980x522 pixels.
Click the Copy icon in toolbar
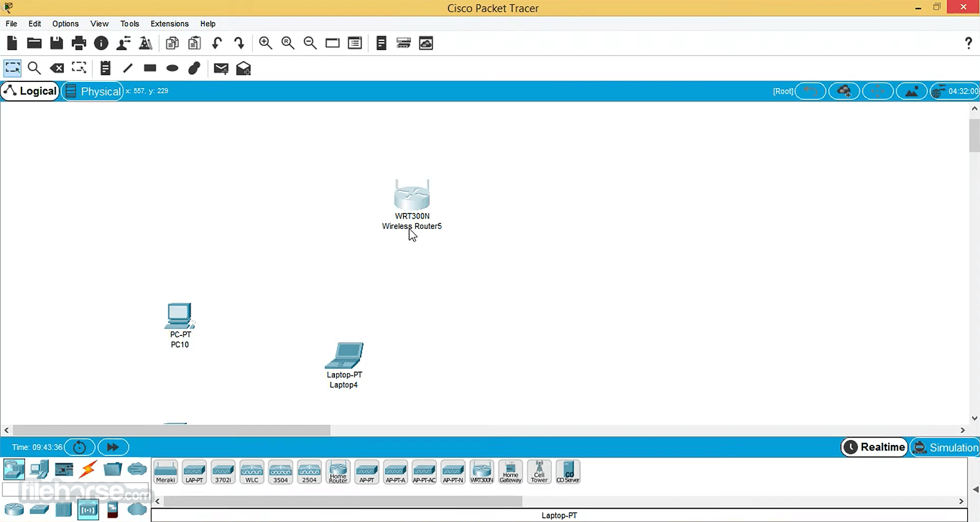click(x=172, y=43)
